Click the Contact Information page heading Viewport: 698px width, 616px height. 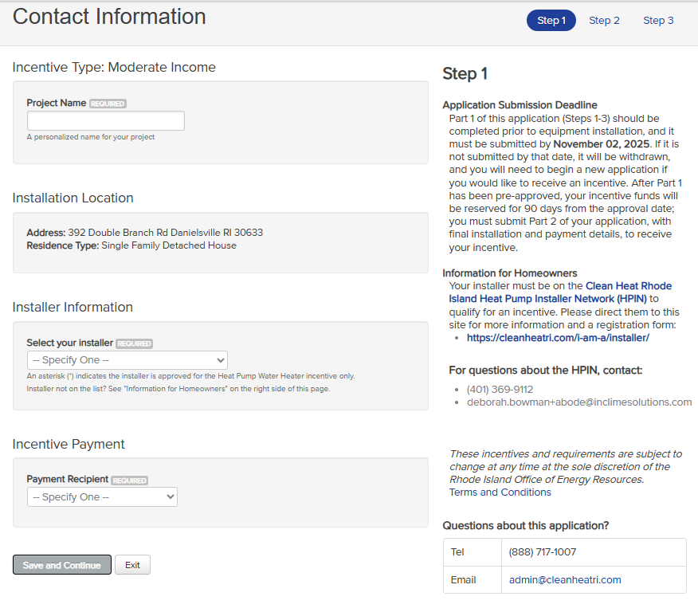(109, 17)
